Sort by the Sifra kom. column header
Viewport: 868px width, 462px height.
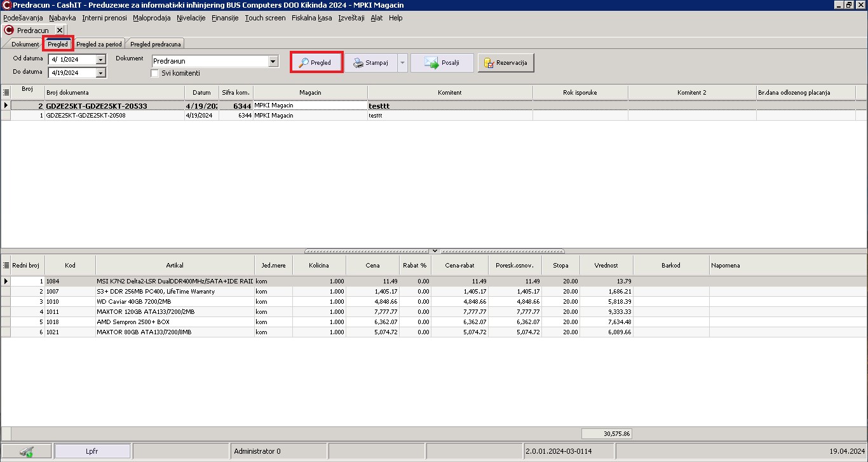[236, 92]
